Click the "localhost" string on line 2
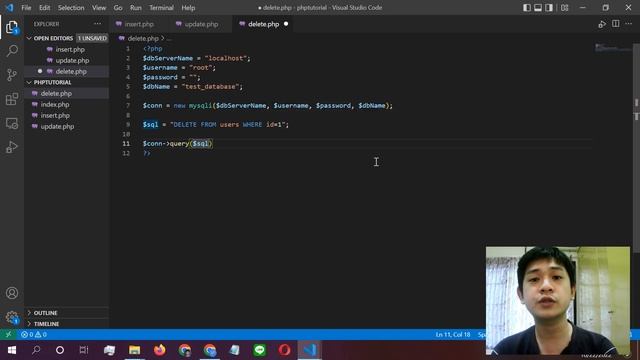Image resolution: width=640 pixels, height=360 pixels. [x=226, y=58]
